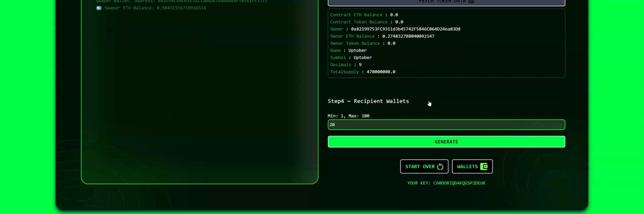Click the Swaper Wallet address line
644x214 pixels.
tap(181, 2)
